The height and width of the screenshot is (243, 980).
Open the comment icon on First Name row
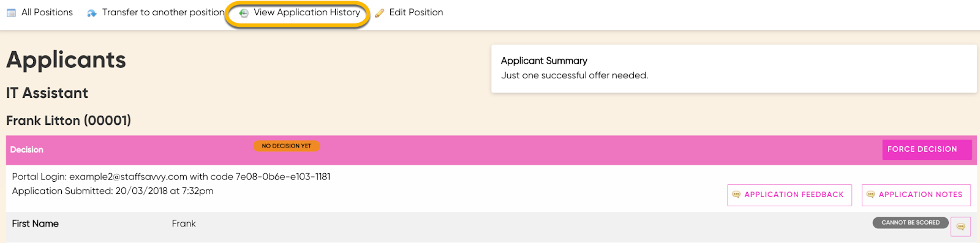click(960, 226)
